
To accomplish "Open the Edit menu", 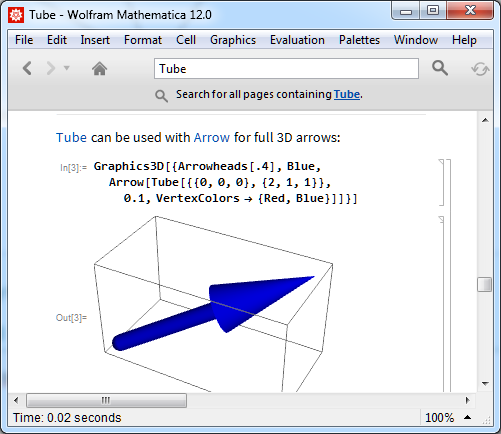I will 57,40.
